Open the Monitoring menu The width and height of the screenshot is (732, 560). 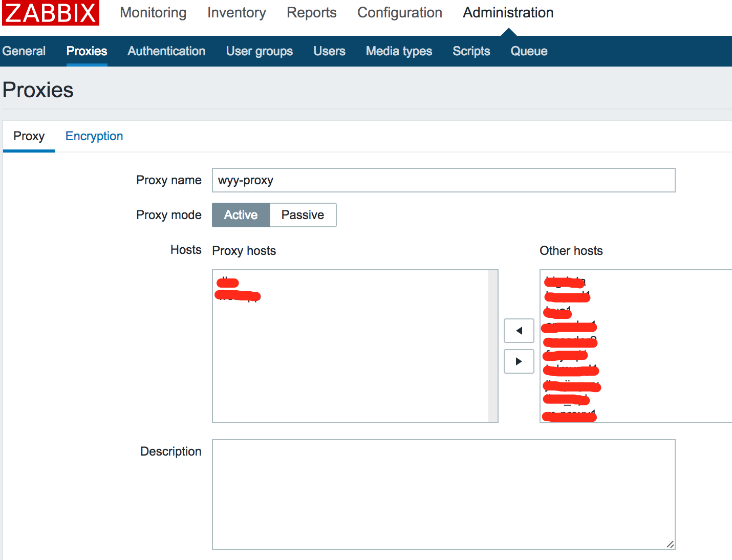(153, 13)
